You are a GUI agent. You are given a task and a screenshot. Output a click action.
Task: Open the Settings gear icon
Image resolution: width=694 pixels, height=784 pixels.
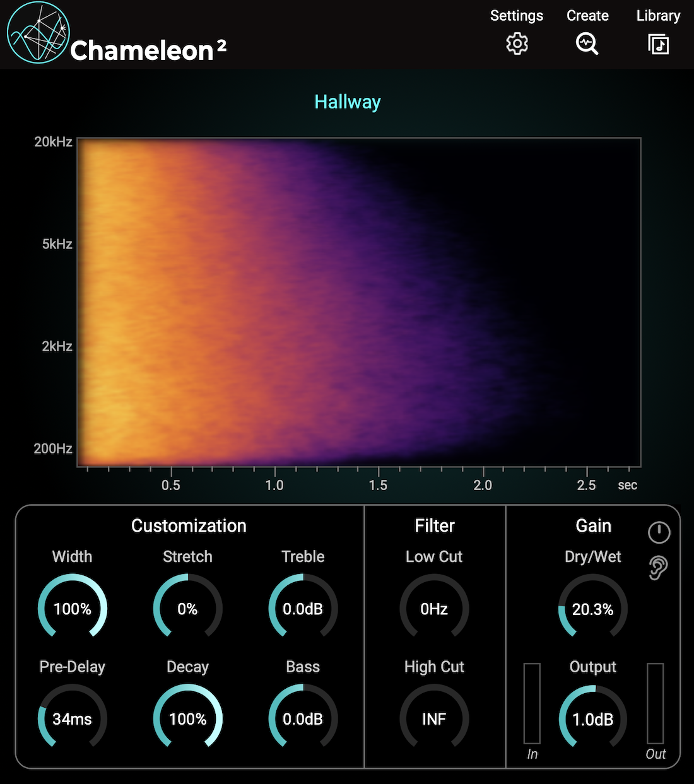coord(517,44)
